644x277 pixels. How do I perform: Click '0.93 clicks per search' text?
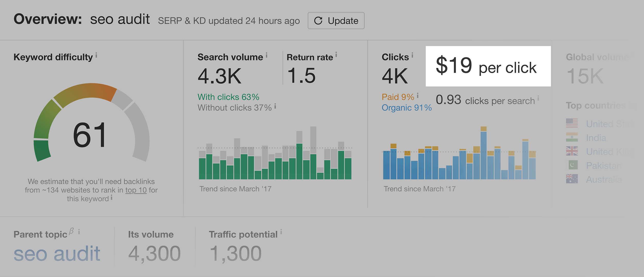485,100
